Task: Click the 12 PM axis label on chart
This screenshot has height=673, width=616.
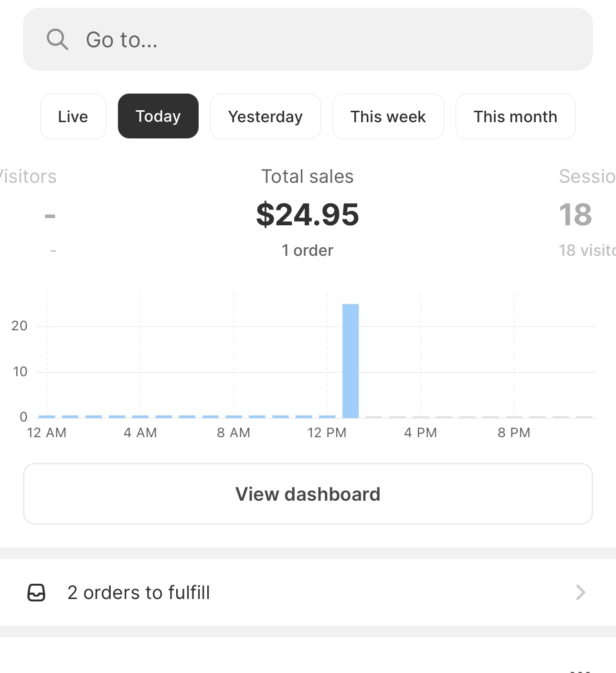Action: (327, 432)
